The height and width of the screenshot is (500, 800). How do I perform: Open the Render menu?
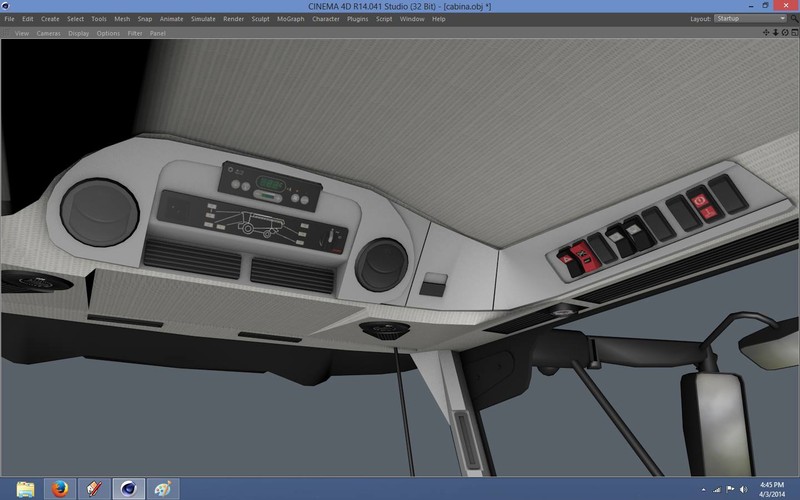[232, 19]
